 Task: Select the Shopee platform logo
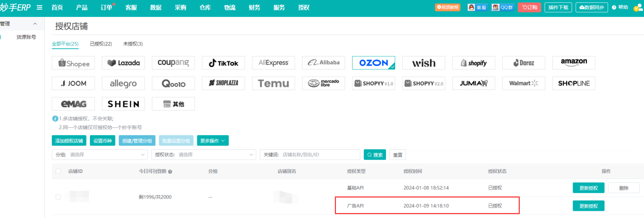tap(73, 63)
